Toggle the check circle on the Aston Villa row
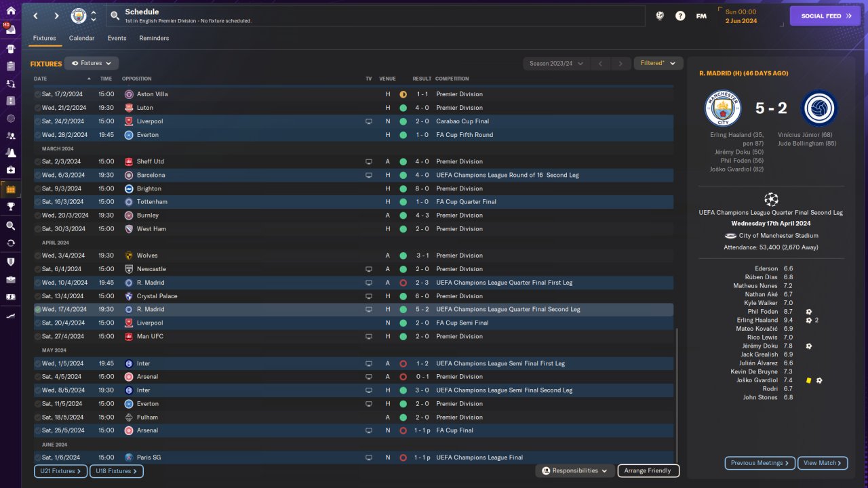 coord(37,94)
